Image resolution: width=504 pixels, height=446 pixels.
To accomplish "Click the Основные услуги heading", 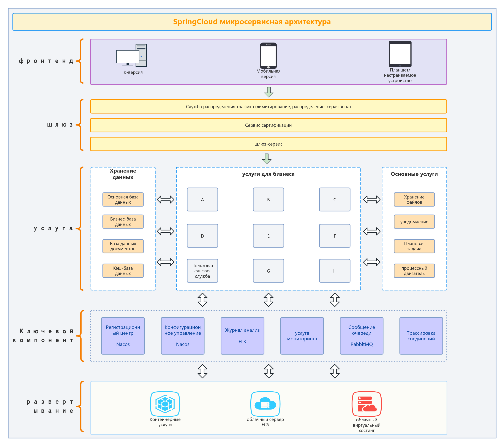I will [x=414, y=174].
